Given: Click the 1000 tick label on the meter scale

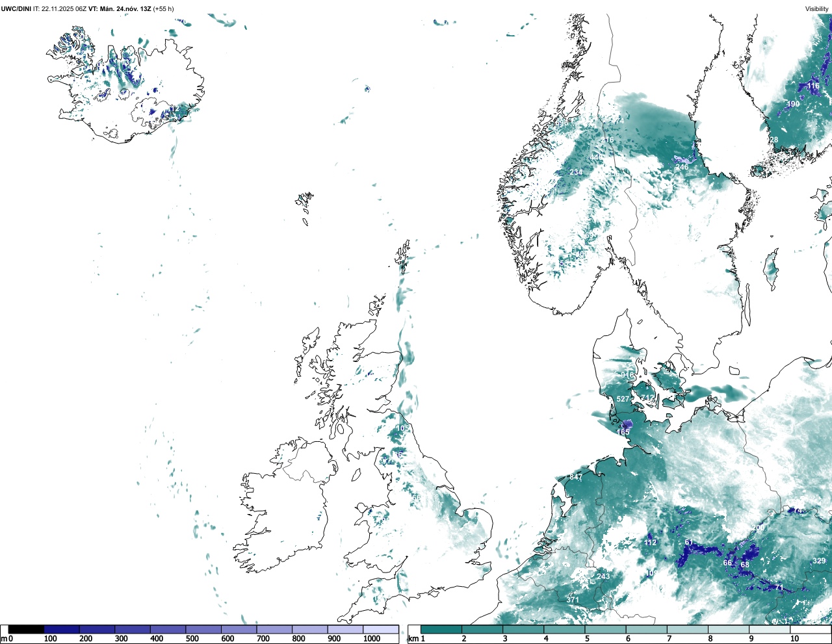Looking at the screenshot, I should click(372, 639).
